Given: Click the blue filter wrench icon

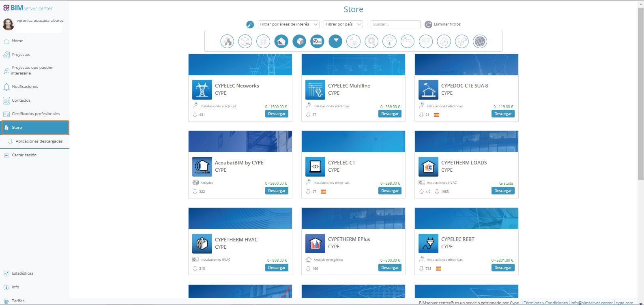Looking at the screenshot, I should point(250,24).
